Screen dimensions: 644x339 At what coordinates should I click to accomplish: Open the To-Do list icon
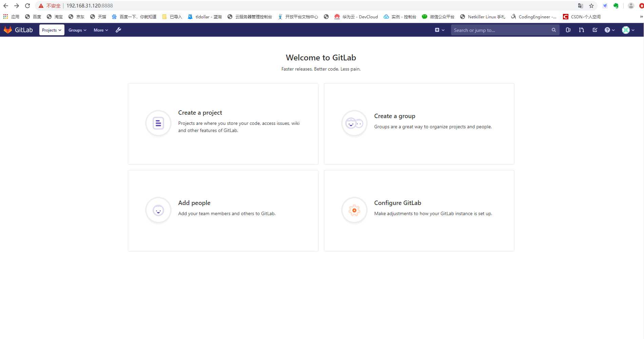tap(595, 30)
